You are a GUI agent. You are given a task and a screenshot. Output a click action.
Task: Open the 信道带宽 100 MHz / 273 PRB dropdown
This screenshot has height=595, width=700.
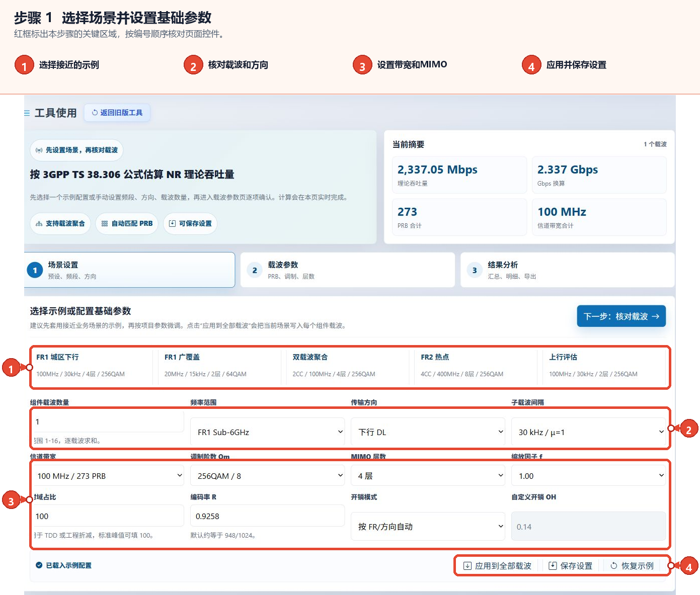coord(108,476)
